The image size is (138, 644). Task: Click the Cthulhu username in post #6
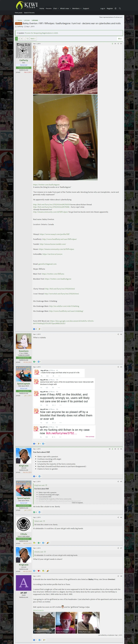[24, 534]
